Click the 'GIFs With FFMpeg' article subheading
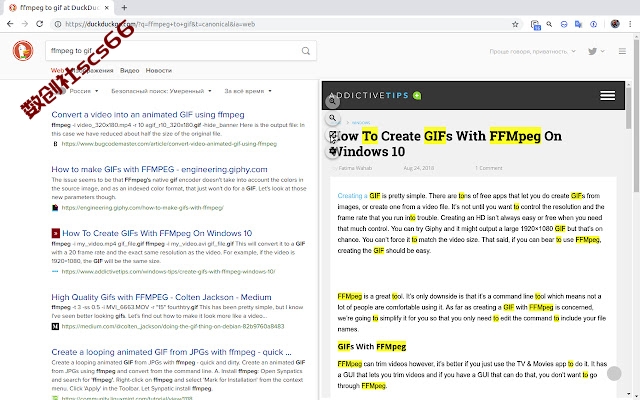This screenshot has width=640, height=400. [x=371, y=347]
